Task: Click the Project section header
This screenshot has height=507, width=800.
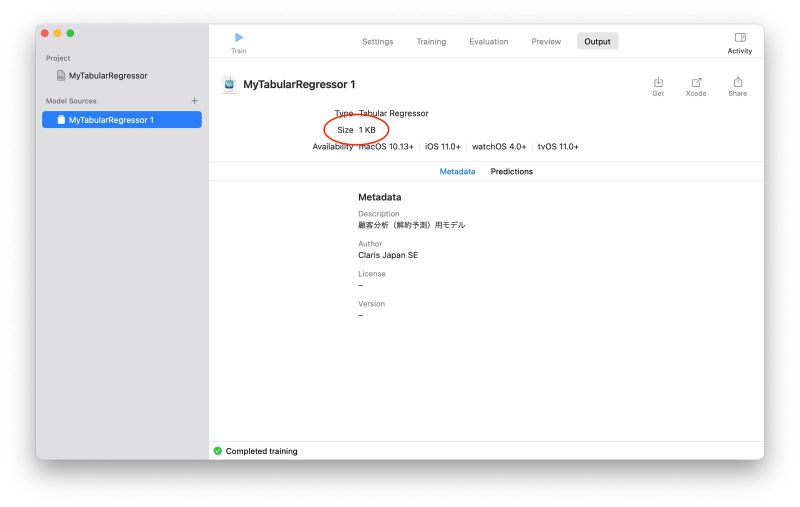Action: coord(58,58)
